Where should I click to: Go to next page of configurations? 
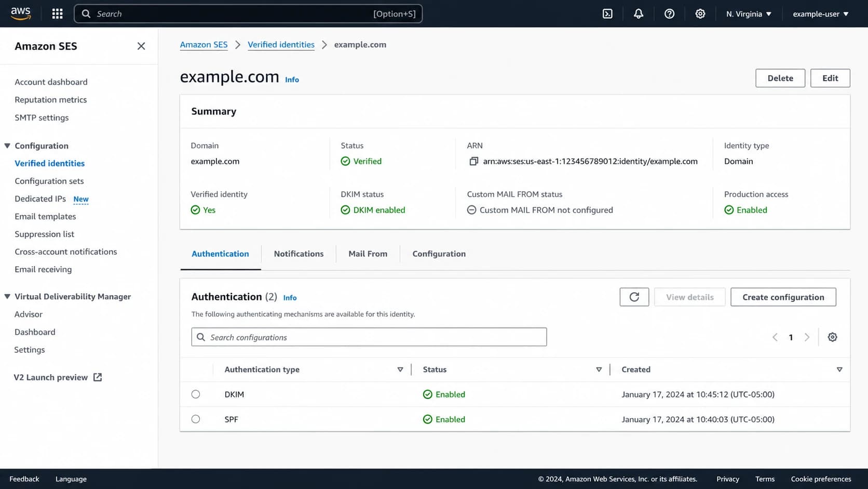pyautogui.click(x=807, y=337)
